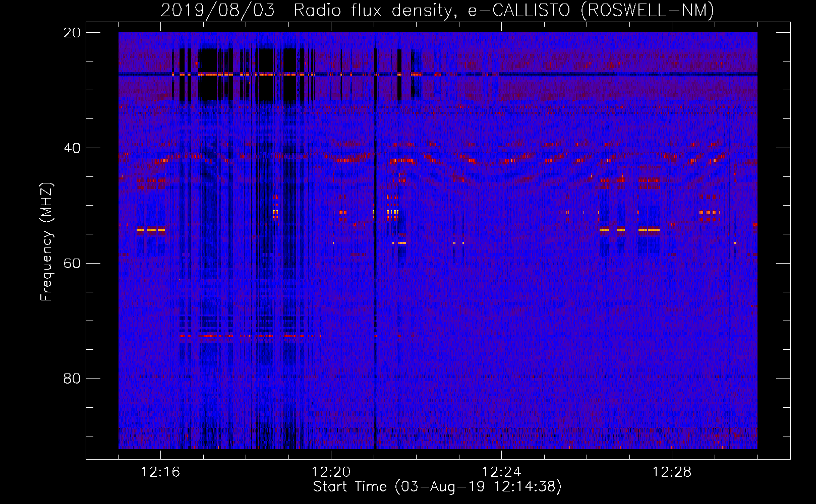Click the '80' frequency tick label
The image size is (816, 504).
tap(72, 379)
